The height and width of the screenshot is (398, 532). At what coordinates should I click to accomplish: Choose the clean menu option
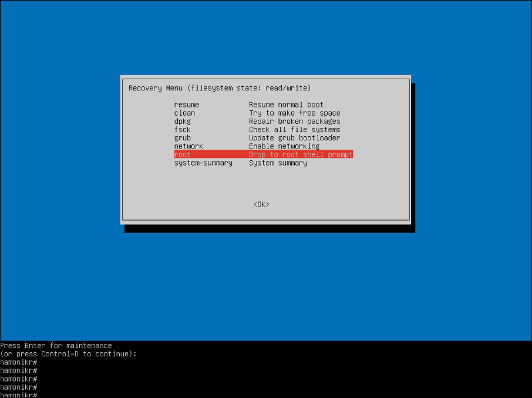[184, 113]
